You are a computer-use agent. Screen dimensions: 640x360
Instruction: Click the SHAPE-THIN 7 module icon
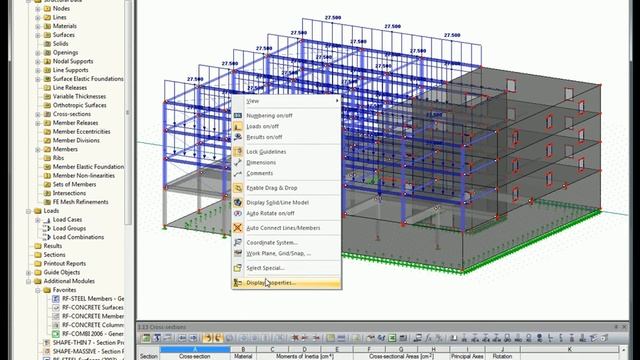[47, 343]
